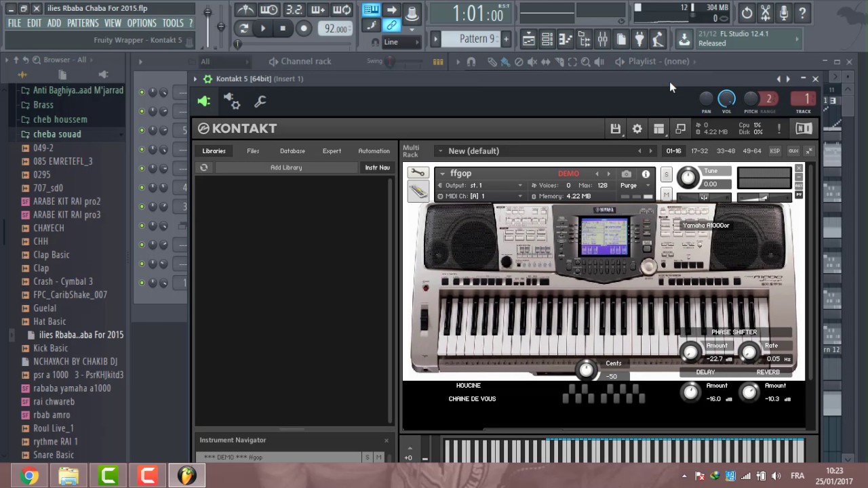Click the instrument snapshot camera icon
The image size is (868, 488).
(626, 174)
